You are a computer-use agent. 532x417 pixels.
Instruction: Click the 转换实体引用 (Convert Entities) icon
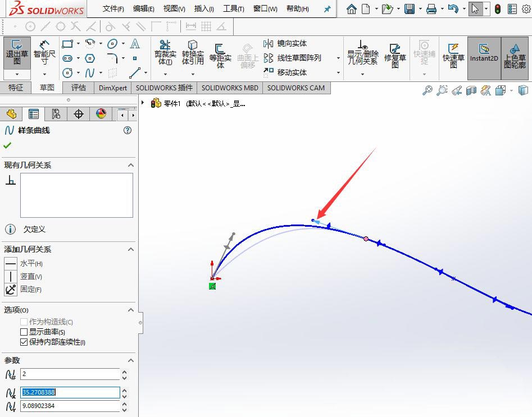[x=193, y=53]
